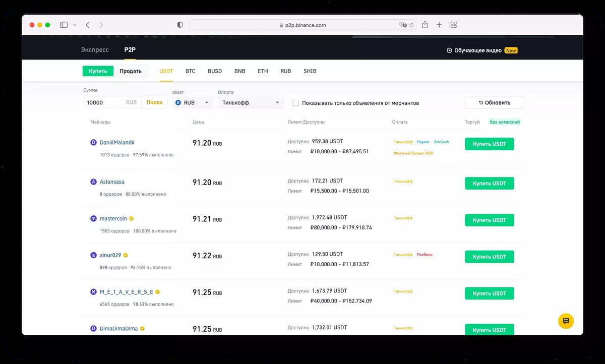Viewport: 605px width, 364px height.
Task: Buy USDT from Aslansasa
Action: pos(490,183)
